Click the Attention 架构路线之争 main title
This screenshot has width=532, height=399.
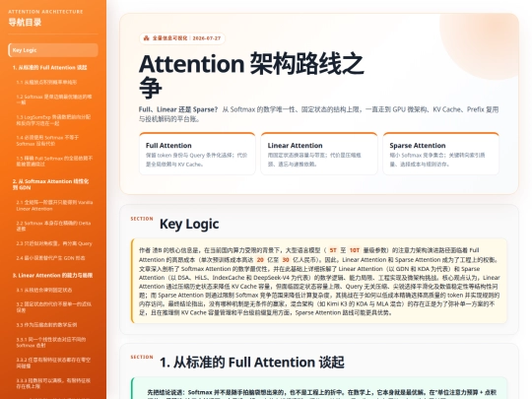(x=251, y=75)
